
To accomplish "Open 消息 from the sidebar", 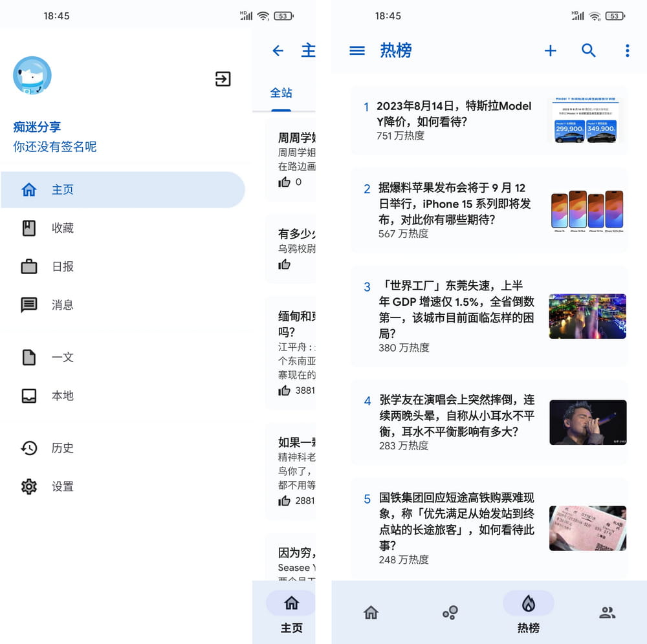I will coord(62,305).
